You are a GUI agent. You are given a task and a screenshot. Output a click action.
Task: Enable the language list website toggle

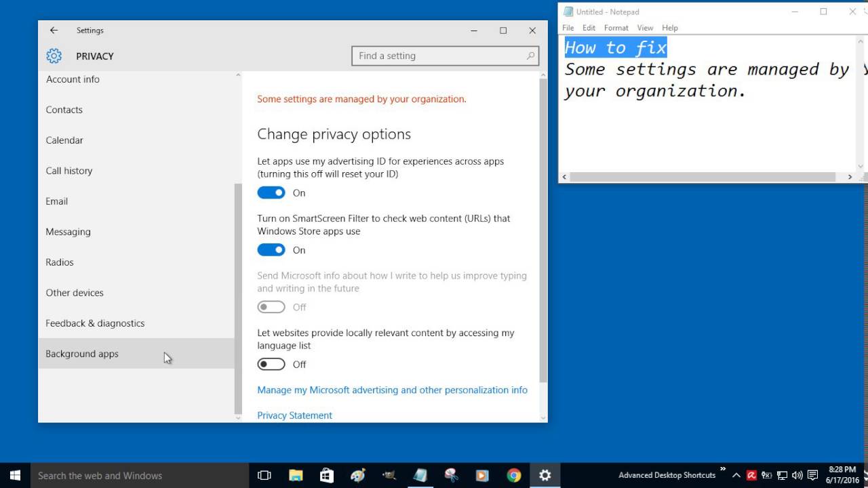271,365
